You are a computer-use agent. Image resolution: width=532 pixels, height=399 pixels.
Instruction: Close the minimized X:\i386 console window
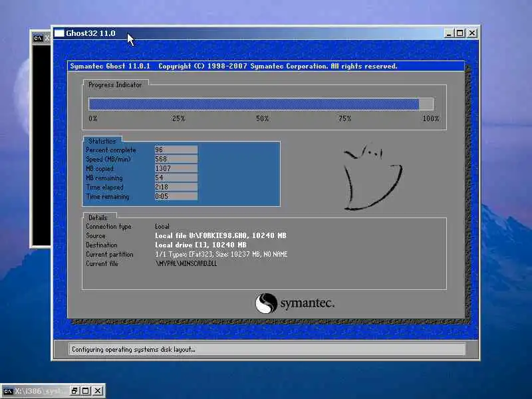point(98,391)
